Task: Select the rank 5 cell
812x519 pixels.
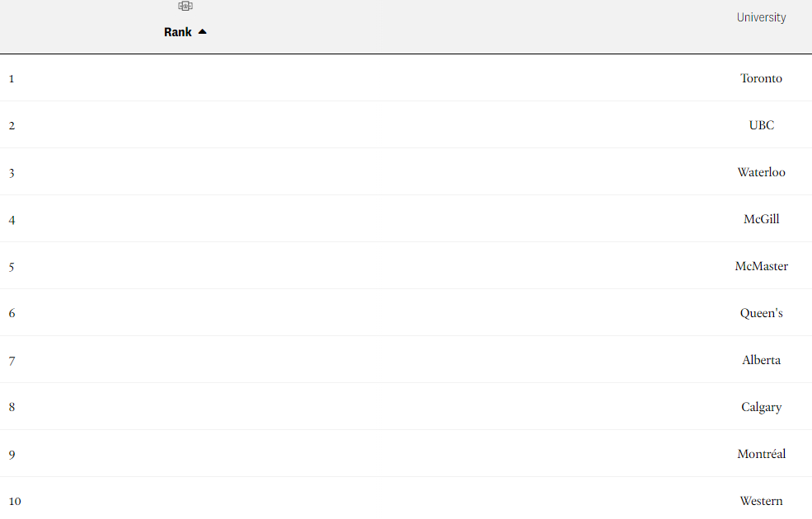Action: click(x=12, y=267)
